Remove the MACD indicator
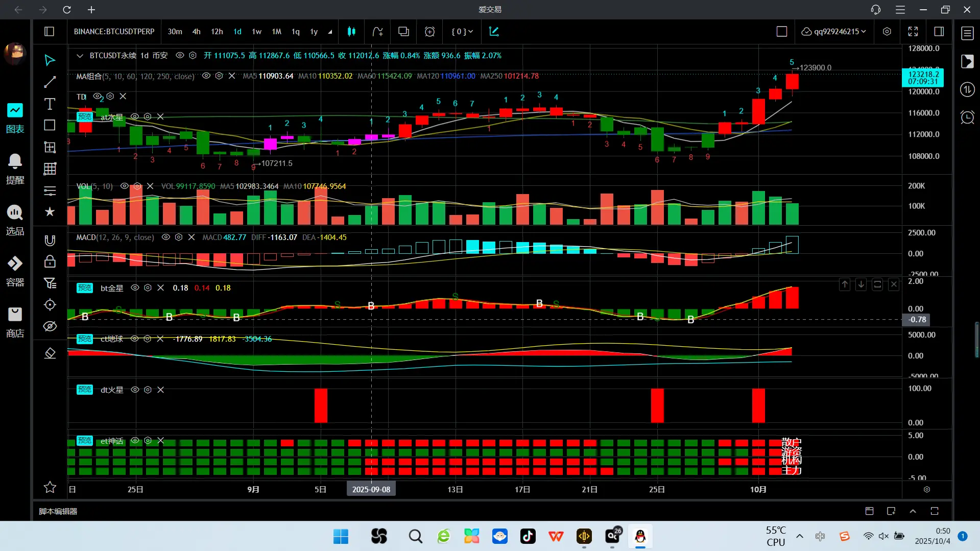Viewport: 980px width, 551px height. (x=192, y=237)
